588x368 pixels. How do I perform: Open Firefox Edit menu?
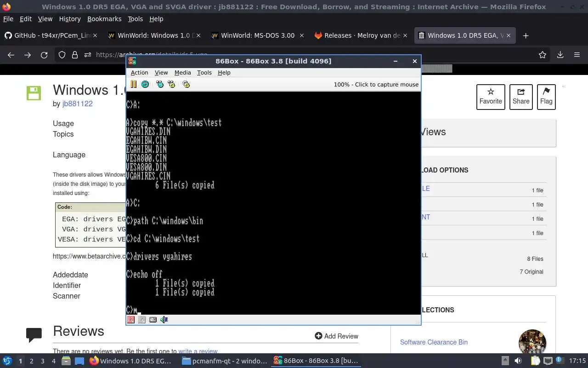click(26, 19)
